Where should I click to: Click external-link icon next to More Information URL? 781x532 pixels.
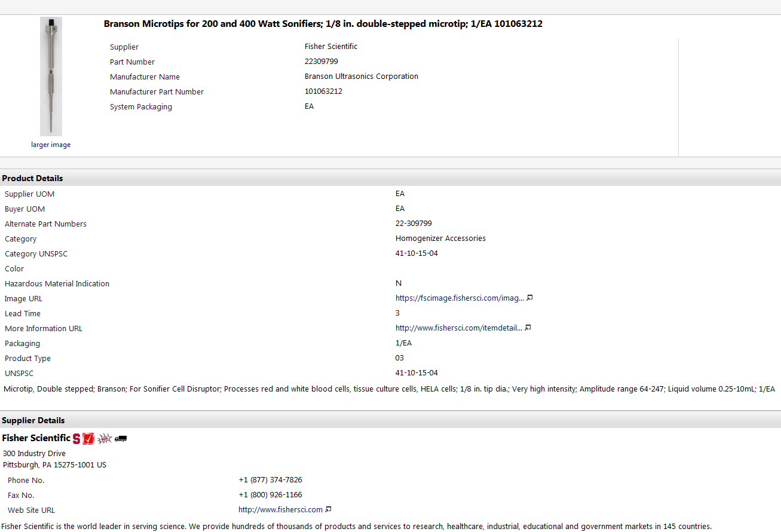528,328
